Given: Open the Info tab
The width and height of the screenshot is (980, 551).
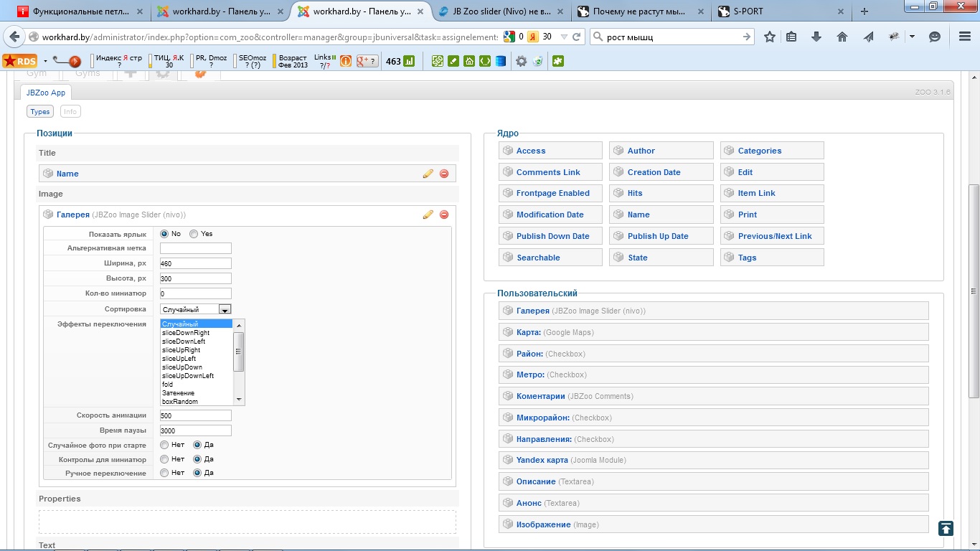Looking at the screenshot, I should (x=70, y=111).
